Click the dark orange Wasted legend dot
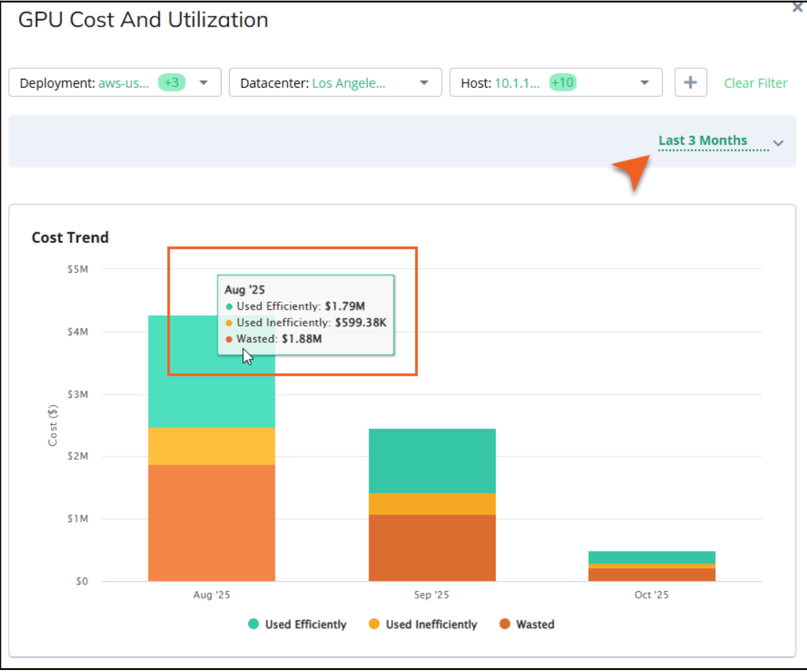This screenshot has height=672, width=807. pos(505,624)
